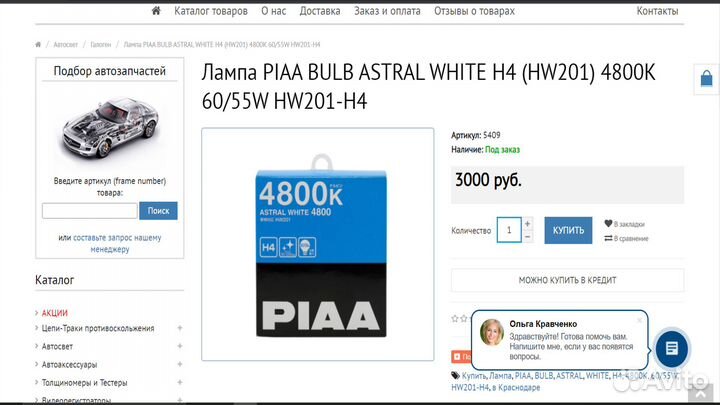Click the Купить tag link
The image size is (720, 405).
point(473,376)
